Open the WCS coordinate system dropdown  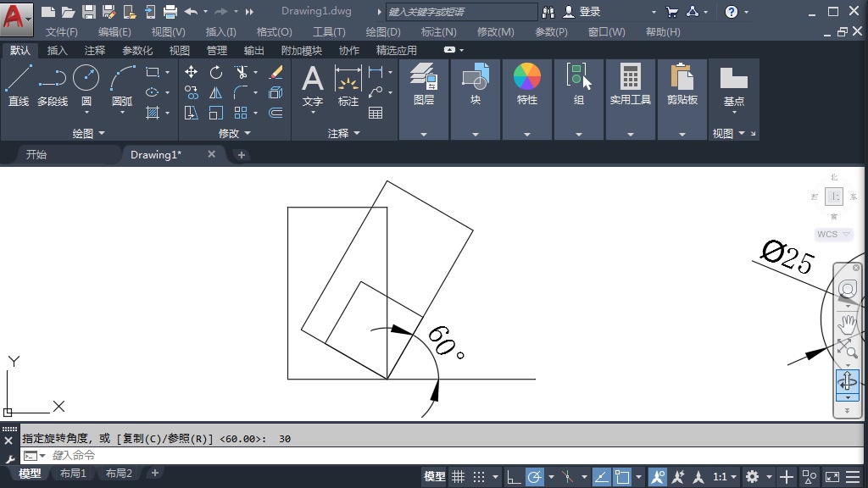(833, 234)
